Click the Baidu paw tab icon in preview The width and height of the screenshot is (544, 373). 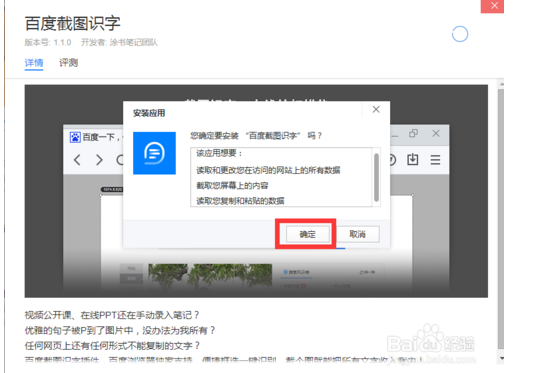click(75, 137)
